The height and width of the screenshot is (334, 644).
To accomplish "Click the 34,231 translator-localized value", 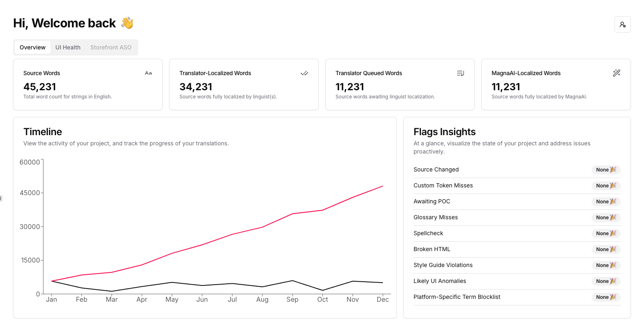I will tap(196, 87).
